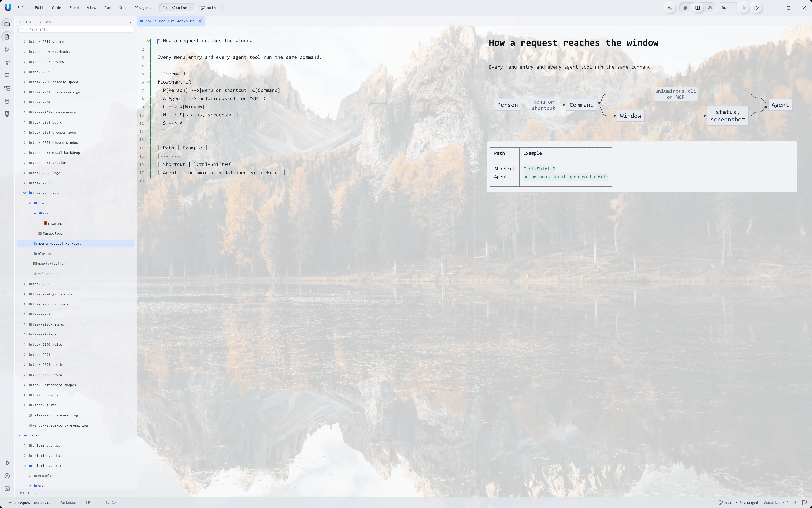Image resolution: width=812 pixels, height=508 pixels.
Task: Click the unluminous project button in title bar
Action: click(x=177, y=8)
